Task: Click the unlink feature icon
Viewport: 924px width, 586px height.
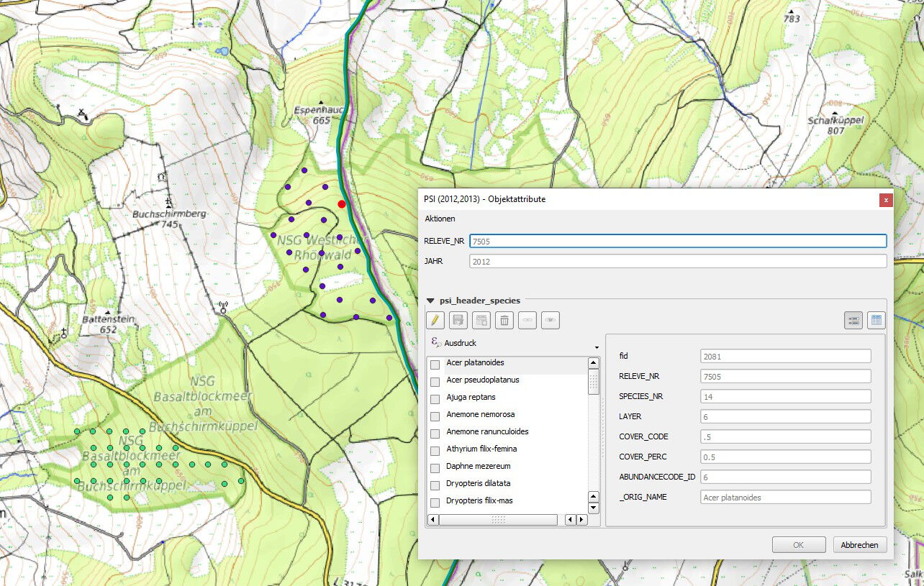Action: (551, 320)
